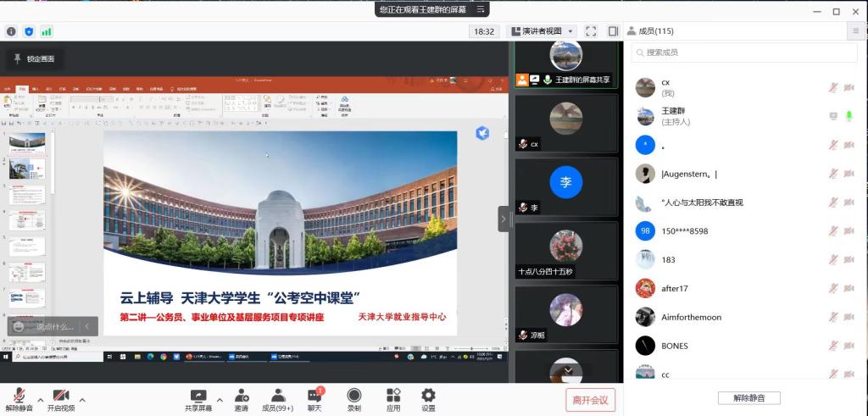Click the 离开会议 leave meeting button

[x=590, y=400]
